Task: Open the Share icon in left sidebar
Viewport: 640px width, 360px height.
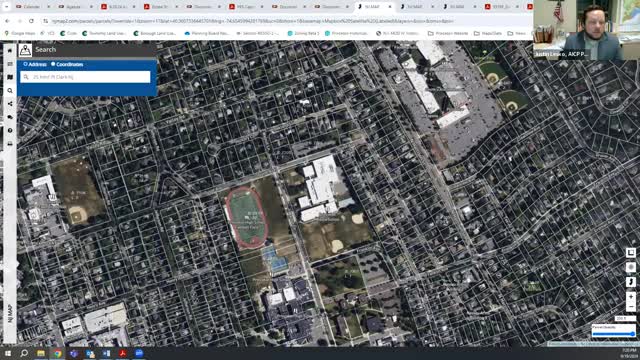Action: tap(10, 104)
